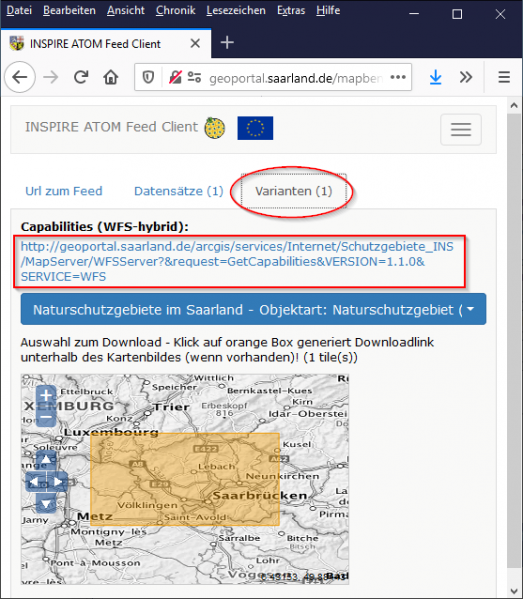Pan the map down with arrow

pos(46,503)
